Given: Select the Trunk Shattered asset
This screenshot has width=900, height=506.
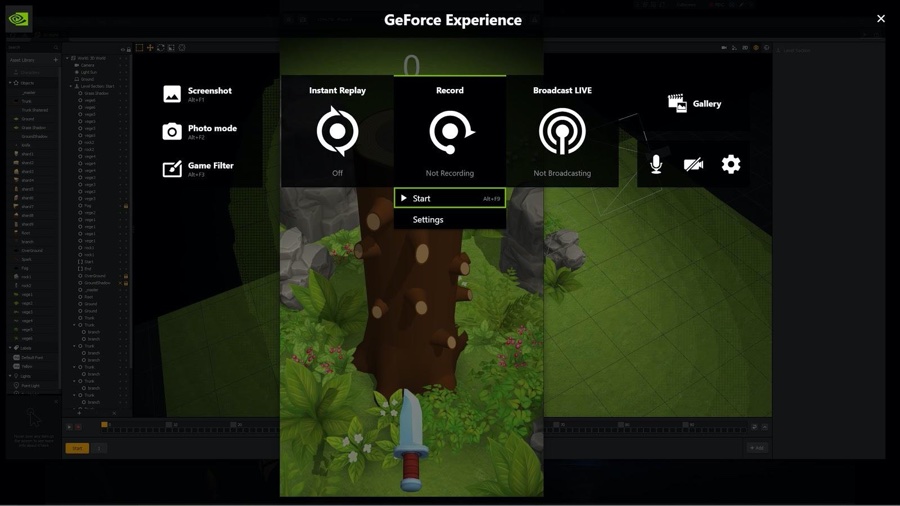Looking at the screenshot, I should (33, 110).
